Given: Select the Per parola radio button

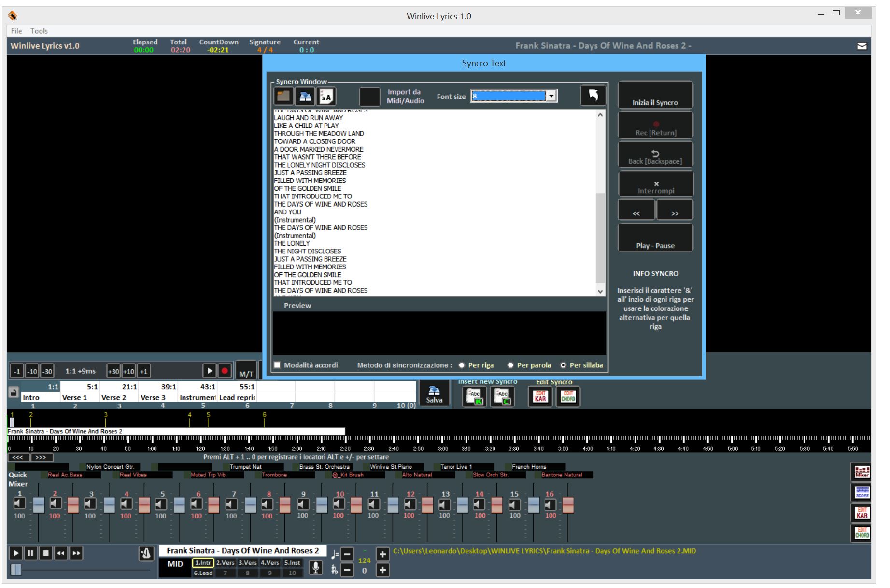Looking at the screenshot, I should 510,365.
